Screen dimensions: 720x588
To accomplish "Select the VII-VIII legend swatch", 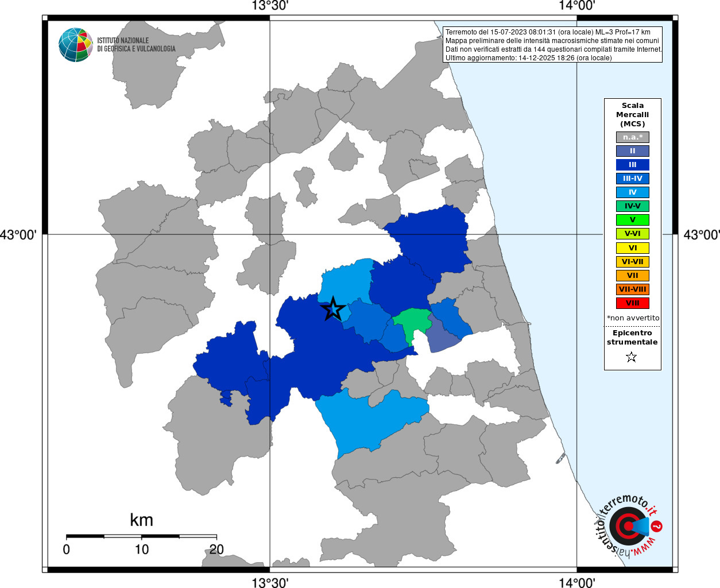I will click(633, 289).
